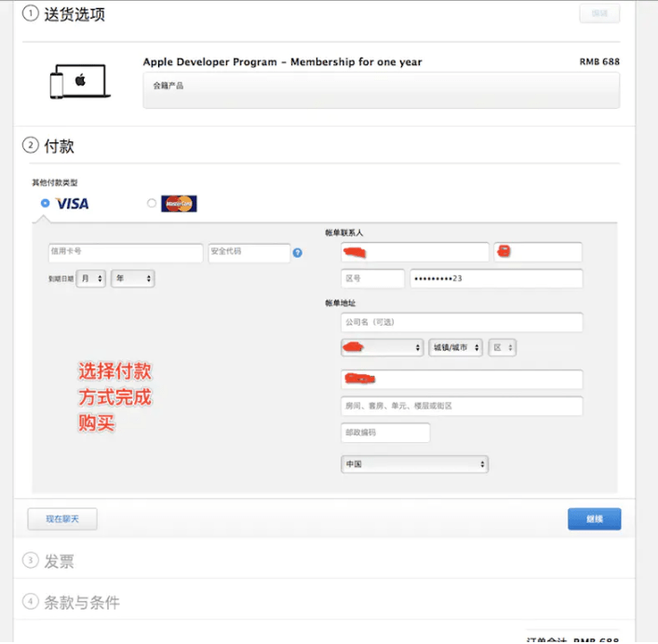658x644 pixels.
Task: Open the expiry month (月) dropdown
Action: pos(91,278)
